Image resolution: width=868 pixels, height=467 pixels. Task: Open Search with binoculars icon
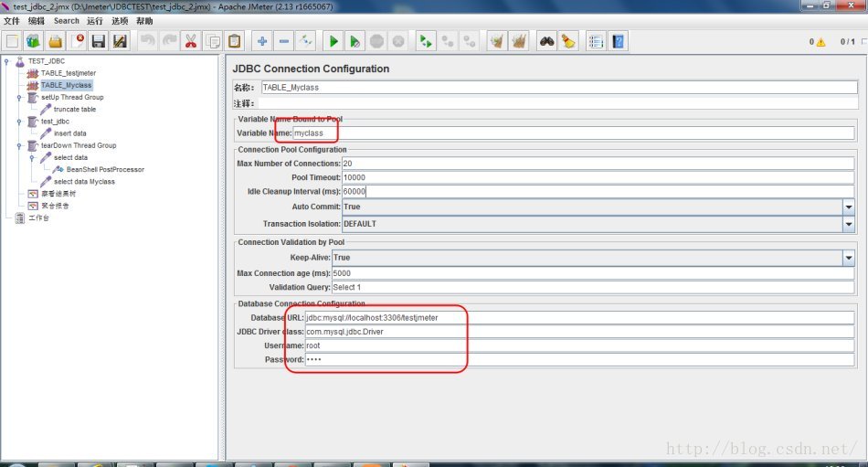(547, 41)
